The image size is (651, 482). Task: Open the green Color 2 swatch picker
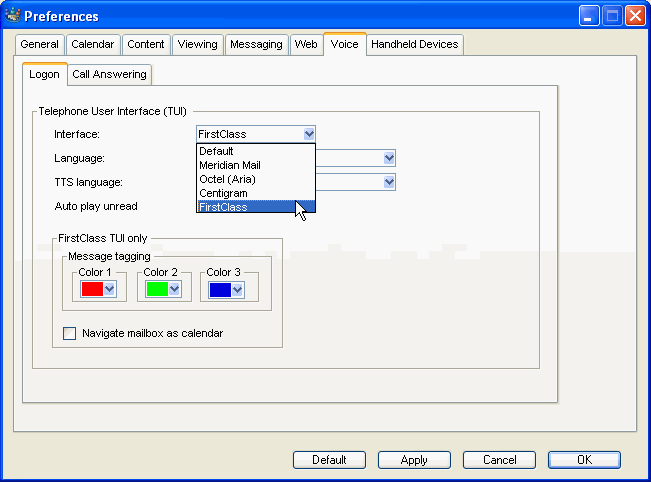point(160,289)
